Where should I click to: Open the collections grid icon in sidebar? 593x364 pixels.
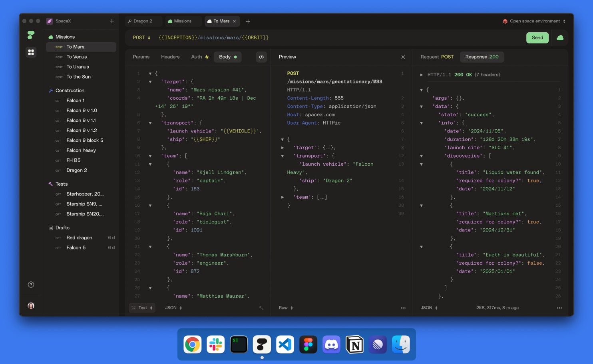pos(31,52)
